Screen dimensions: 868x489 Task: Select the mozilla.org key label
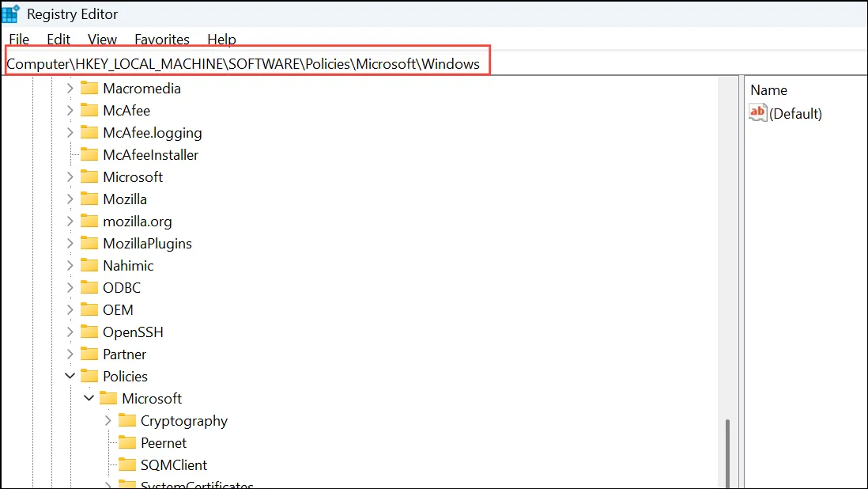[138, 222]
